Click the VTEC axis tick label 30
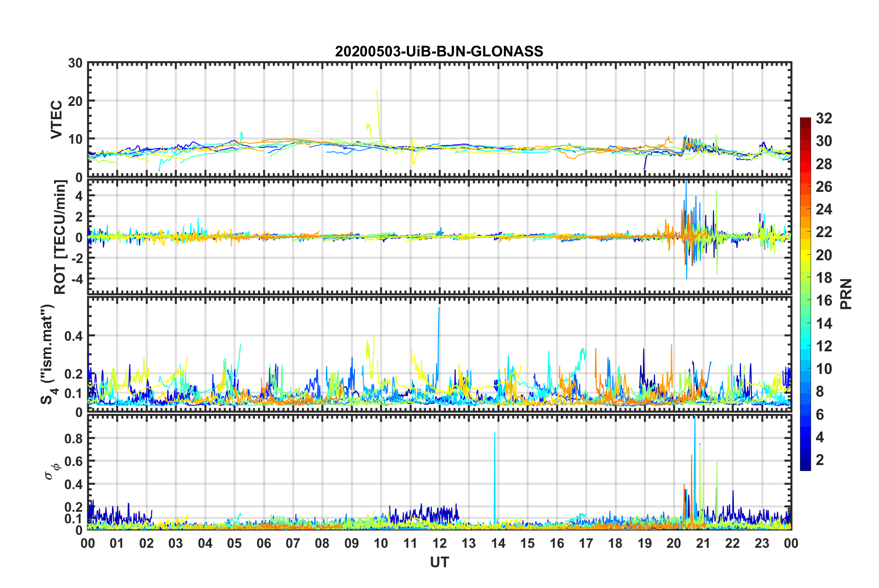Image resolution: width=879 pixels, height=588 pixels. point(75,63)
